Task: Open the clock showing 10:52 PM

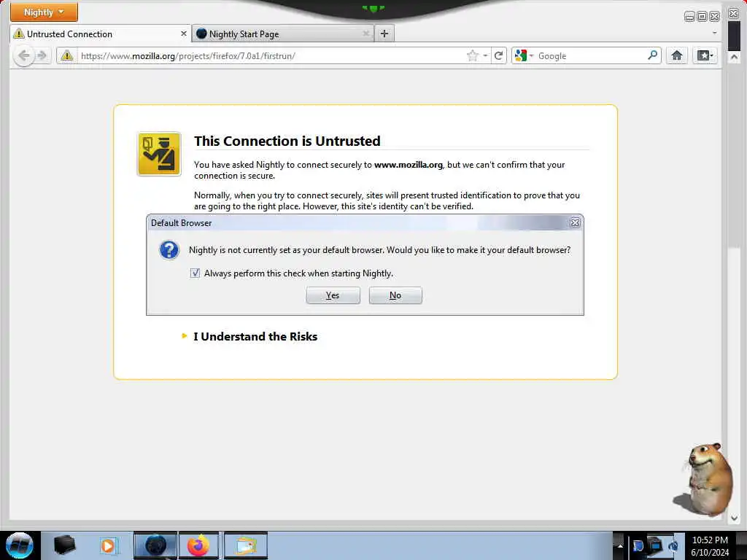Action: 710,546
